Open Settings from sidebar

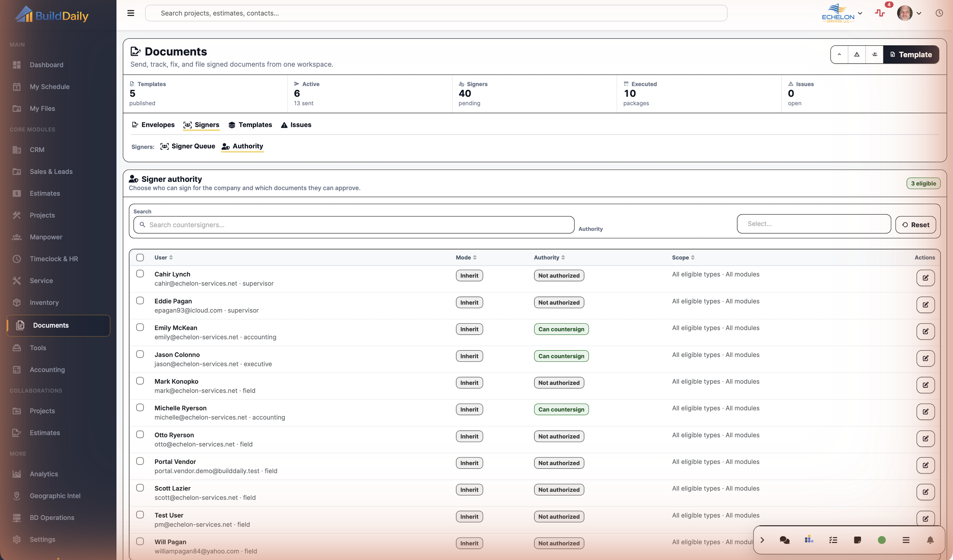pos(58,540)
